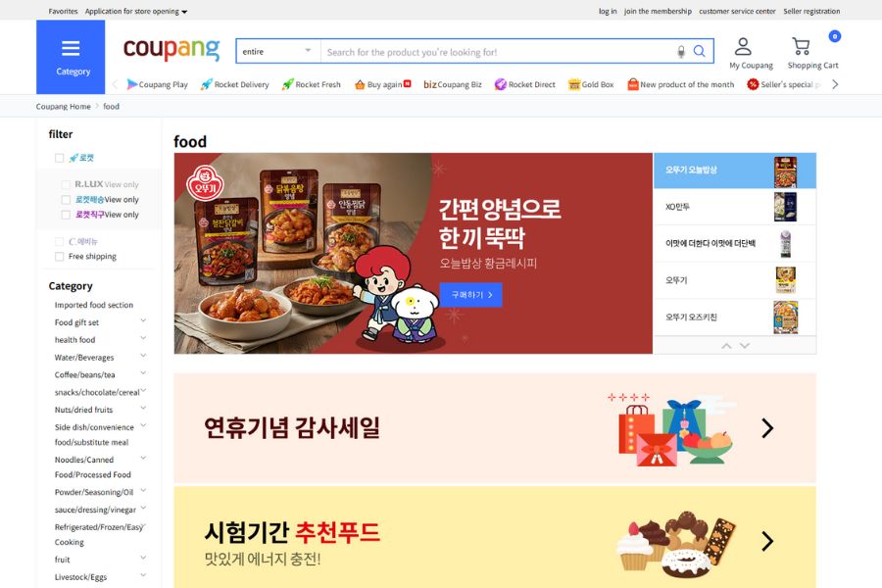
Task: Open Application for store opening dropdown
Action: tap(136, 11)
